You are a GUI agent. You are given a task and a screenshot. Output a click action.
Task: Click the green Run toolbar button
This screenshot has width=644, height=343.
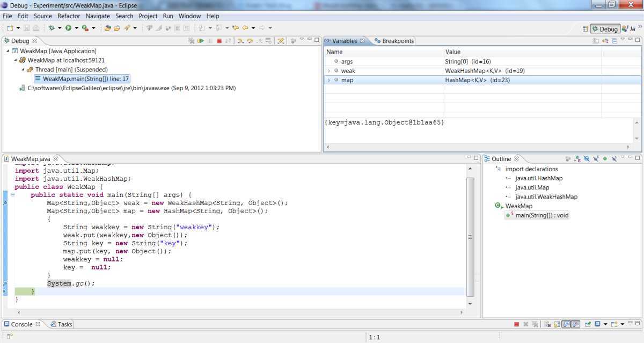pos(68,28)
